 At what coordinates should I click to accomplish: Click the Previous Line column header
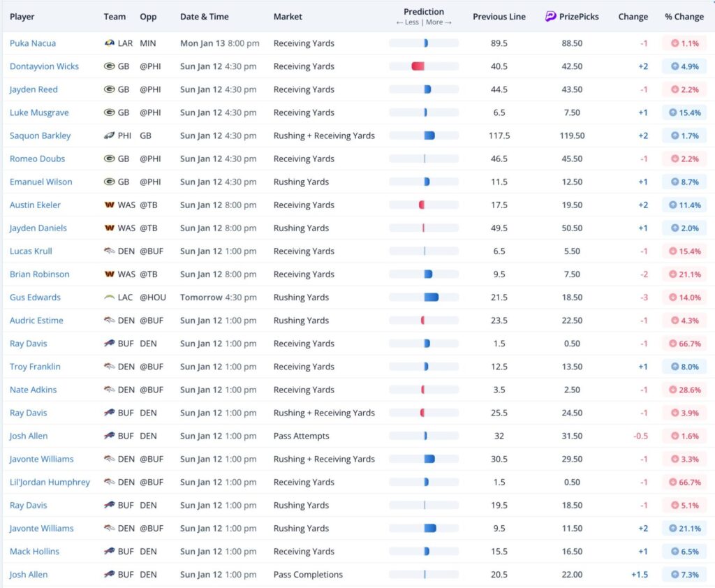(499, 17)
